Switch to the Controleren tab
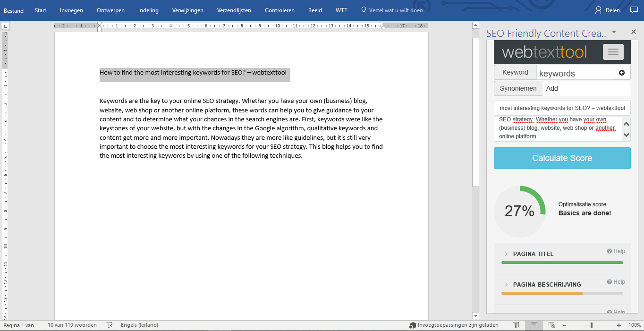Image resolution: width=644 pixels, height=331 pixels. pyautogui.click(x=280, y=10)
